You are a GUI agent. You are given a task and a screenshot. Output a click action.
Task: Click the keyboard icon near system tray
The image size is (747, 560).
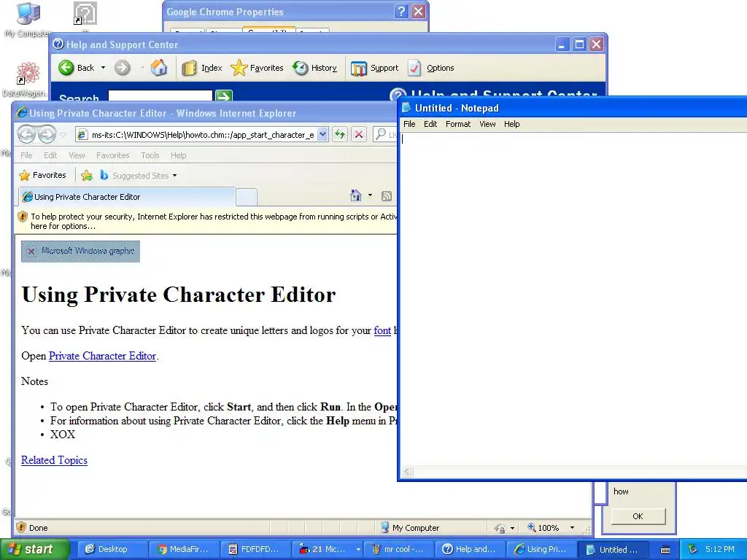pos(665,550)
